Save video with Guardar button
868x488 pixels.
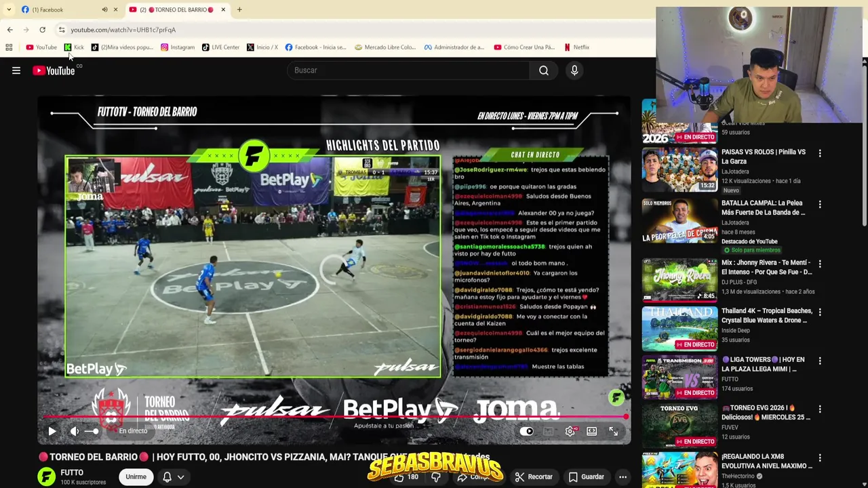(x=587, y=477)
